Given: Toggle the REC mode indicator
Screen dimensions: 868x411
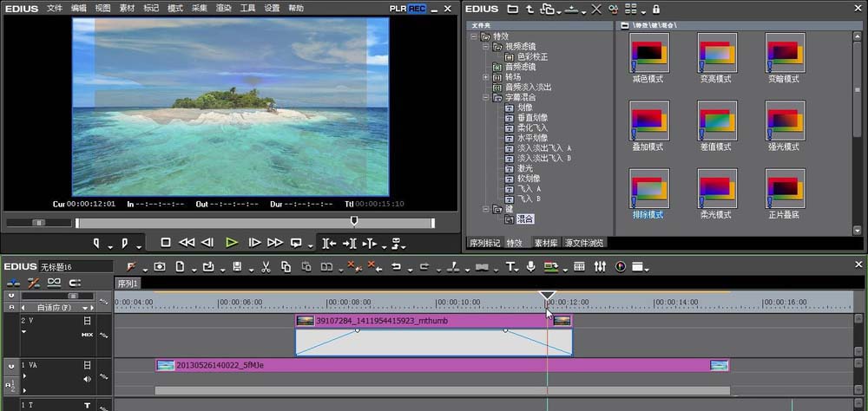Looking at the screenshot, I should pyautogui.click(x=417, y=9).
